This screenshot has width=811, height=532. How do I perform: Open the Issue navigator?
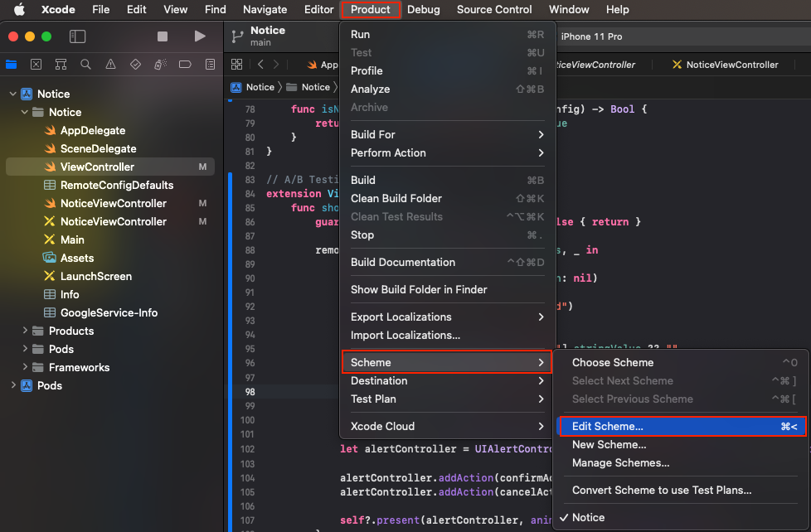click(110, 65)
